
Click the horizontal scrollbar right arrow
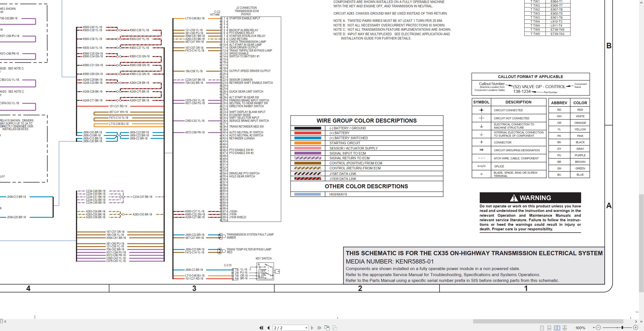pos(636,321)
